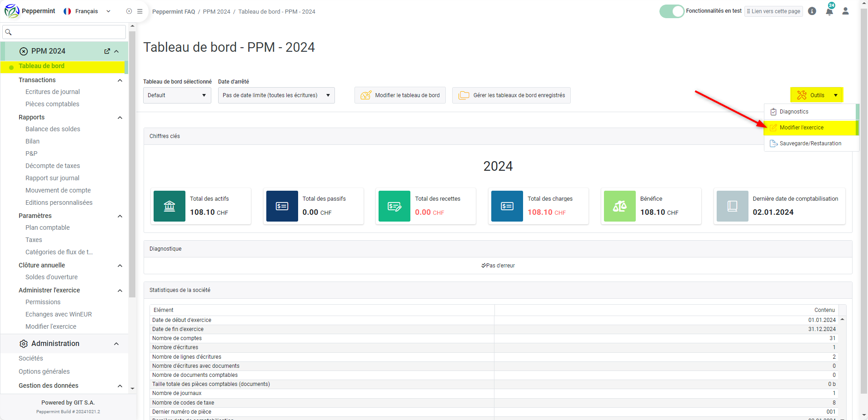
Task: Click the Total des passifs icon
Action: tap(282, 206)
